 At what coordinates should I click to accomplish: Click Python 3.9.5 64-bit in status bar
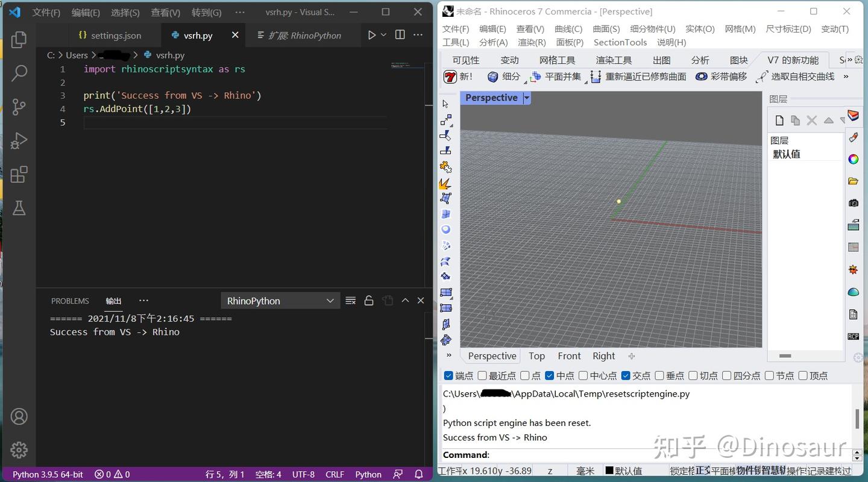(47, 474)
